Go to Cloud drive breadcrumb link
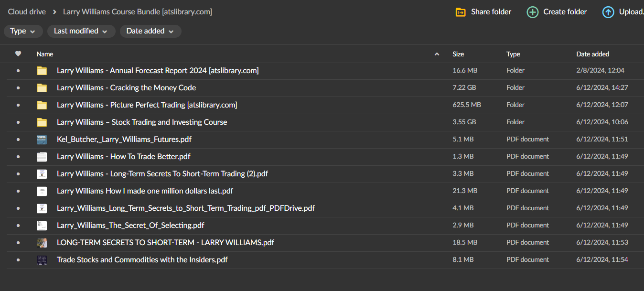 [27, 12]
